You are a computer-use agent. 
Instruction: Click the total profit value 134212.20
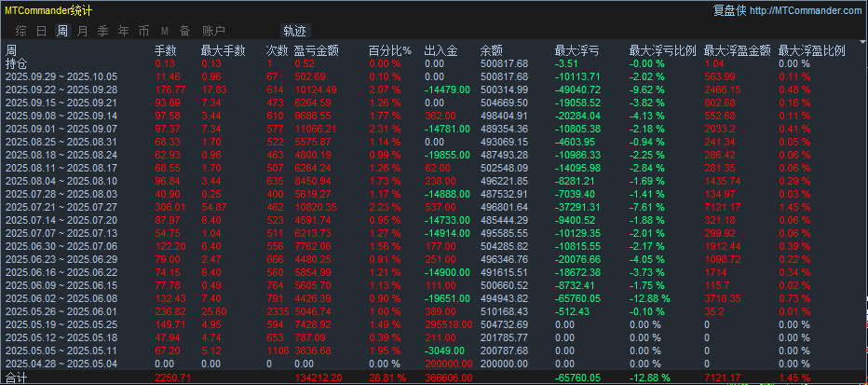point(318,378)
